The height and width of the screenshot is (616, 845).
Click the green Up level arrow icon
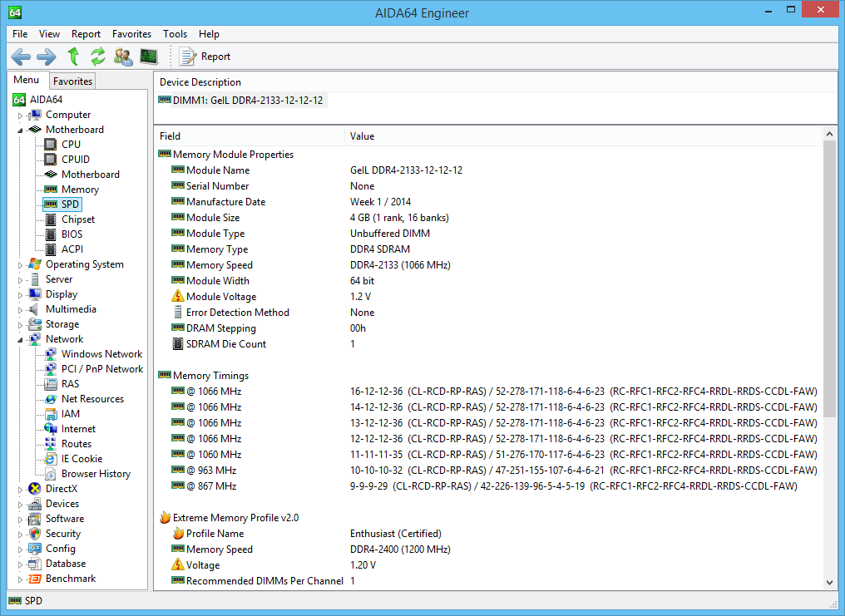pyautogui.click(x=73, y=56)
